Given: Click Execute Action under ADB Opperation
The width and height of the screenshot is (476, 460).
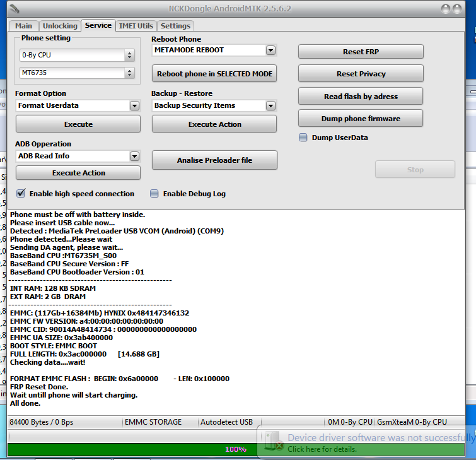Looking at the screenshot, I should [x=78, y=172].
